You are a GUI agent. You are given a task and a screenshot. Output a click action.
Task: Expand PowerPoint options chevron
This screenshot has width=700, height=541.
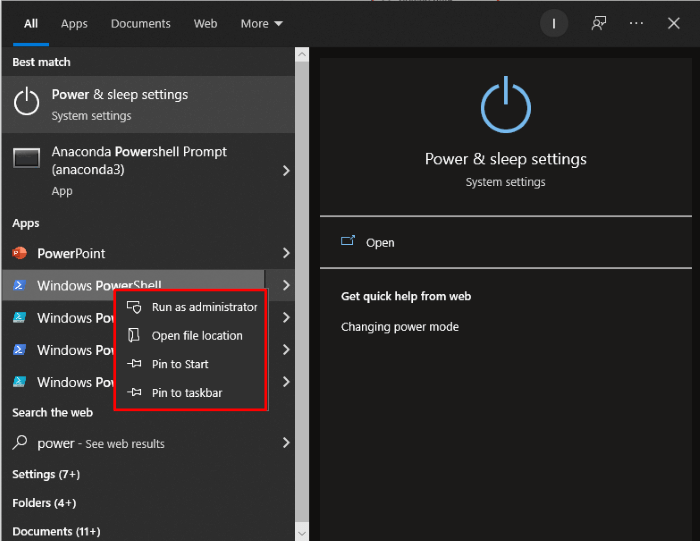(x=286, y=253)
